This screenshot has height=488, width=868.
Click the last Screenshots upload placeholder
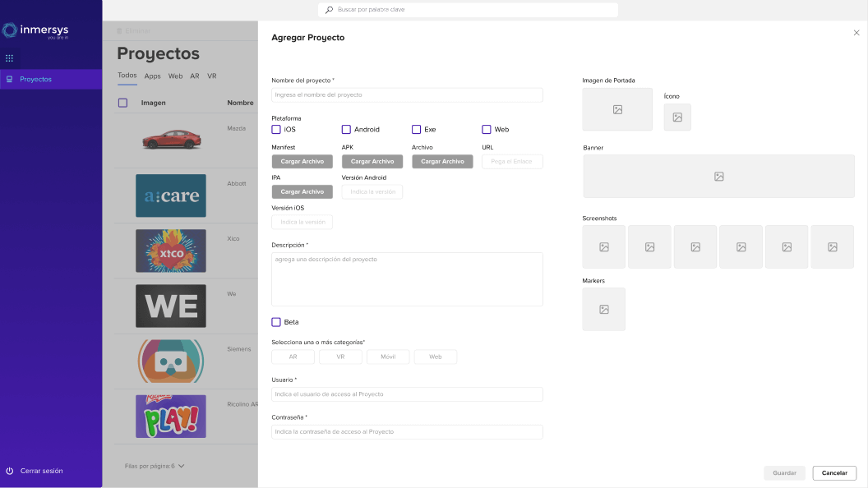click(x=832, y=246)
